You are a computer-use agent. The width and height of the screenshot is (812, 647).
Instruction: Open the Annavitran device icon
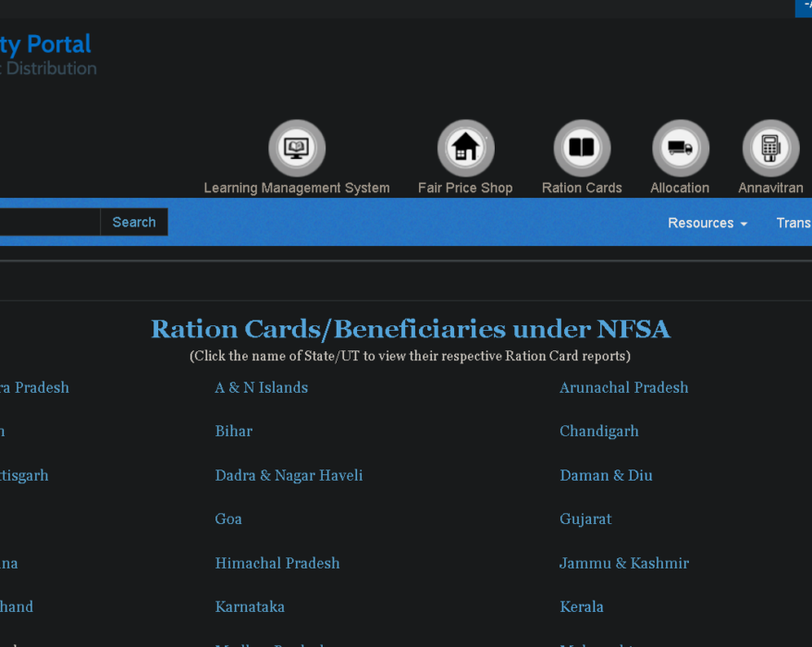tap(771, 148)
